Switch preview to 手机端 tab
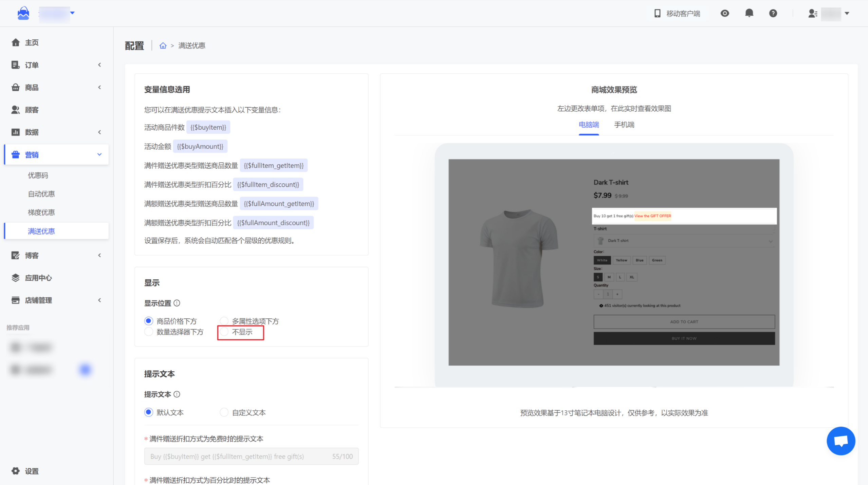Viewport: 868px width, 485px height. click(624, 125)
